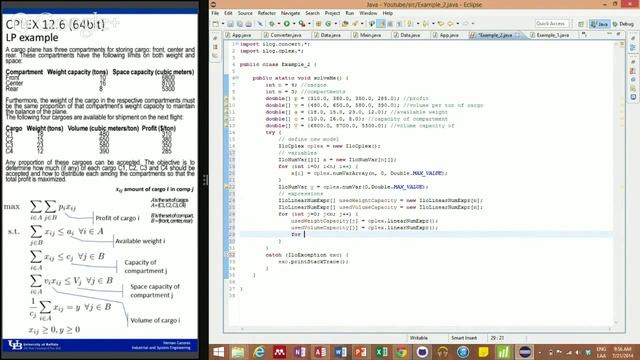Click the Open Perspective icon
Viewport: 640px width, 360px height.
coord(580,24)
